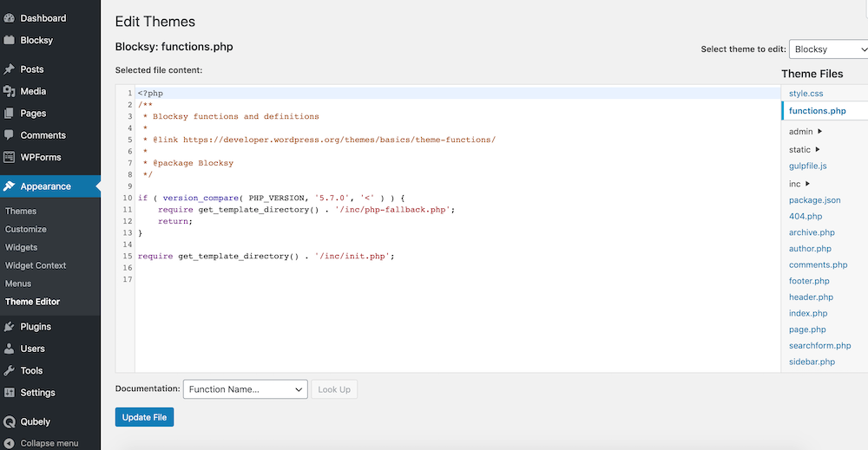Expand the admin folder arrow
This screenshot has width=868, height=450.
click(x=820, y=132)
